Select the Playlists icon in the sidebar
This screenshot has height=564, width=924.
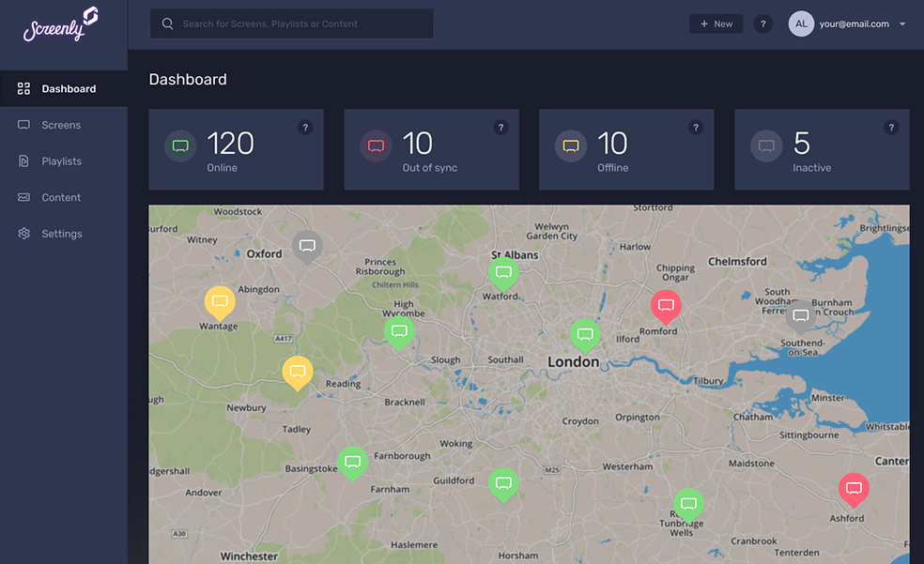(23, 160)
